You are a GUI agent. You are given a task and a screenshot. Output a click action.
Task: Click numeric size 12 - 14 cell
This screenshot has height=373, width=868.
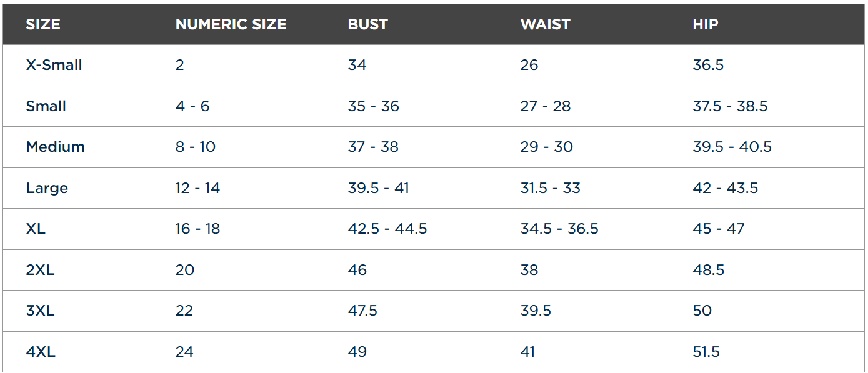[197, 188]
